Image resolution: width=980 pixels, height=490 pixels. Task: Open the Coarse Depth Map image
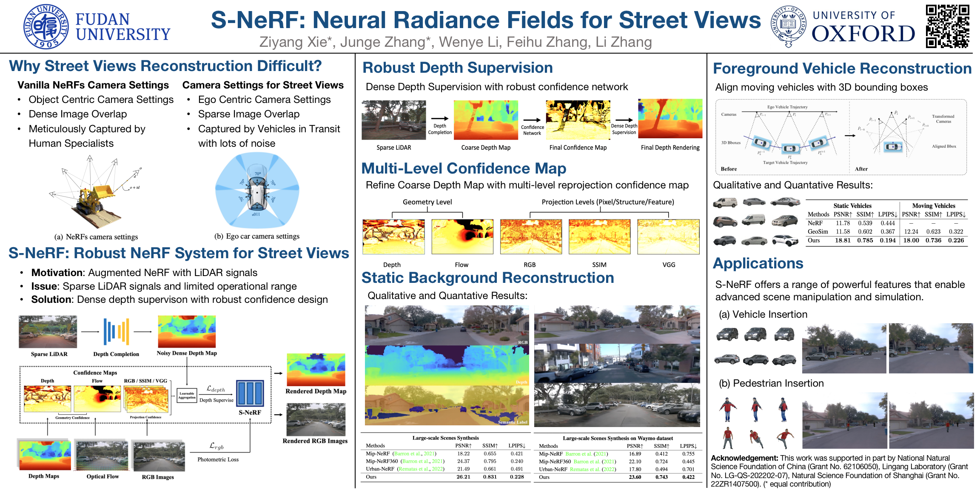486,120
